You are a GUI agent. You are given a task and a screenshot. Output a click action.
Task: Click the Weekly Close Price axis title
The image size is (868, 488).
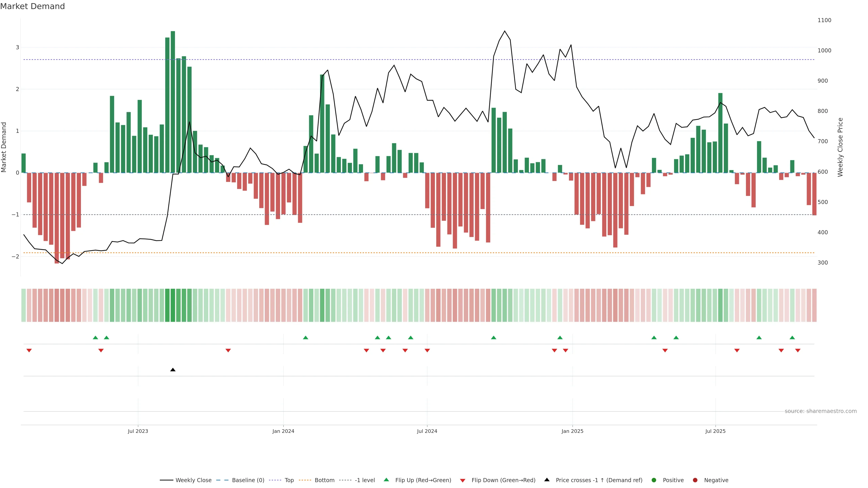click(840, 147)
